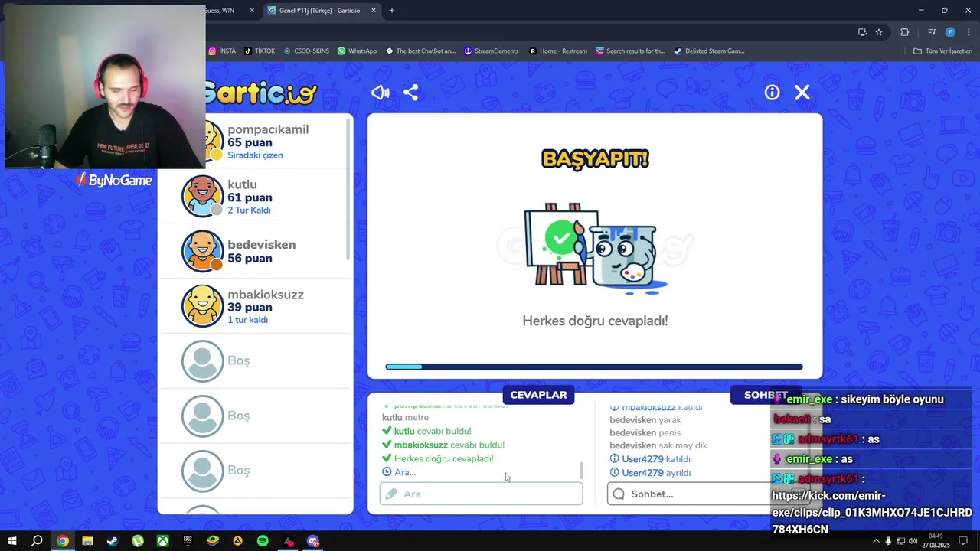
Task: Open the Chrome three-dot menu
Action: [x=968, y=32]
